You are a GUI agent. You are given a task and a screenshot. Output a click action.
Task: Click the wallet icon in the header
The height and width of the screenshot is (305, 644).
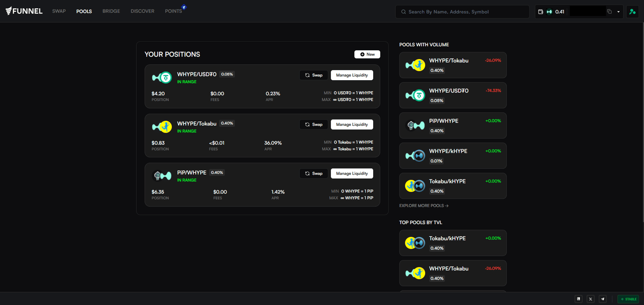pyautogui.click(x=540, y=12)
